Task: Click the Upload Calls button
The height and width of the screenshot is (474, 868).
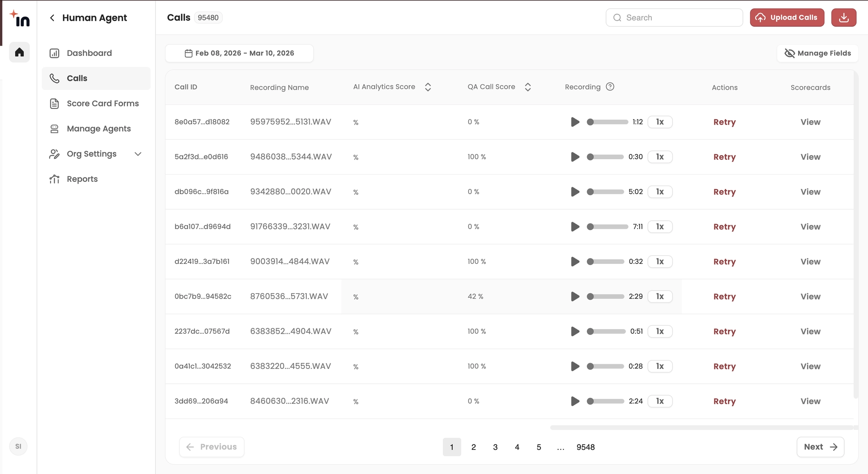Action: (787, 18)
